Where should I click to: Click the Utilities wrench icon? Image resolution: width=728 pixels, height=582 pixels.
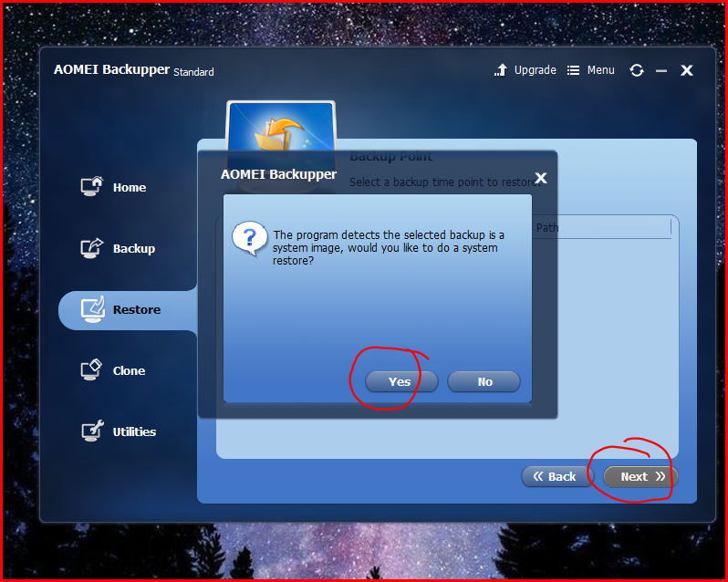click(92, 431)
